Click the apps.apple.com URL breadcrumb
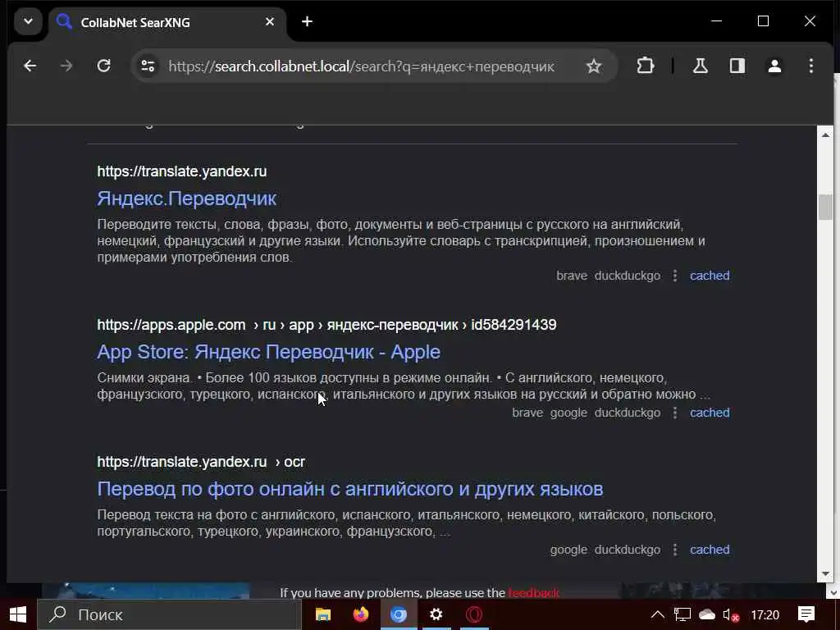840x630 pixels. [326, 325]
